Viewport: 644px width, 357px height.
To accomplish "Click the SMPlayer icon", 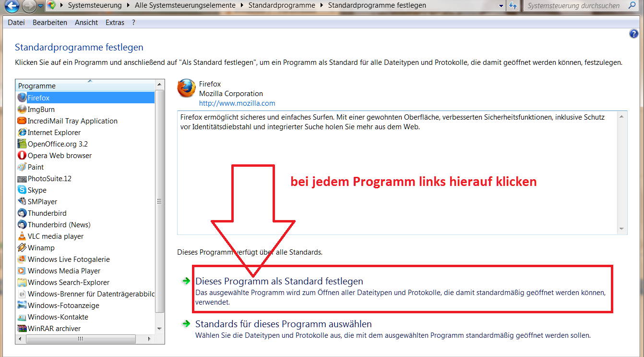I will pos(22,201).
